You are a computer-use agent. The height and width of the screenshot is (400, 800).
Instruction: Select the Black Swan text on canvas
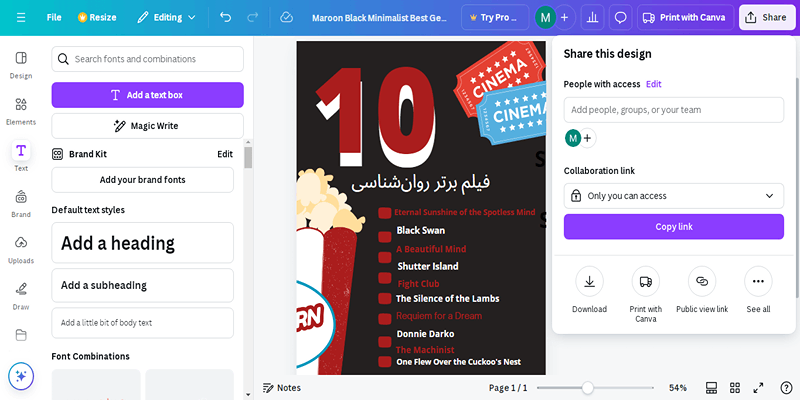click(x=421, y=231)
